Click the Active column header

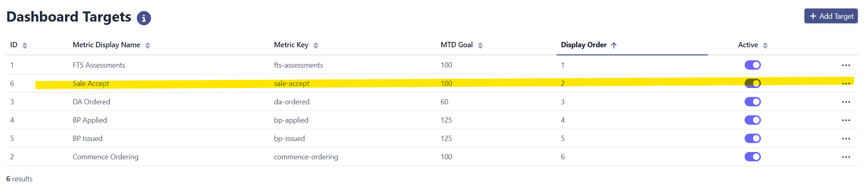748,45
